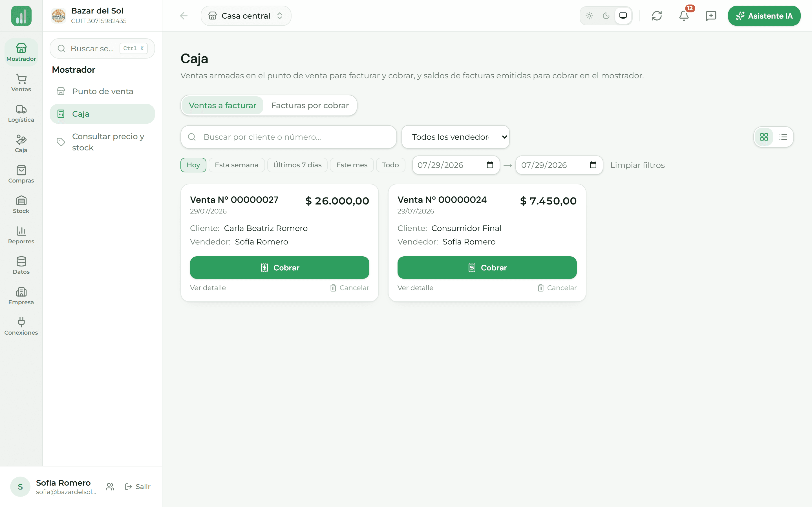Click the refresh sync icon
812x507 pixels.
[x=657, y=16]
